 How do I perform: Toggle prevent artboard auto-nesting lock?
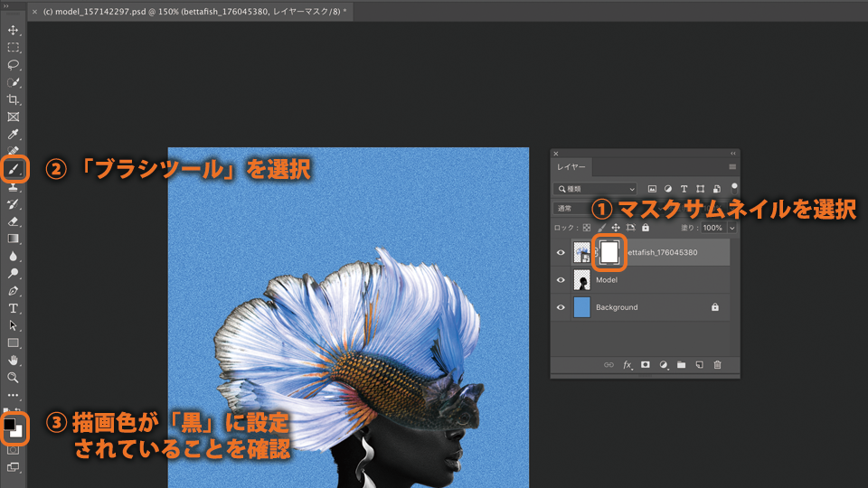click(630, 228)
